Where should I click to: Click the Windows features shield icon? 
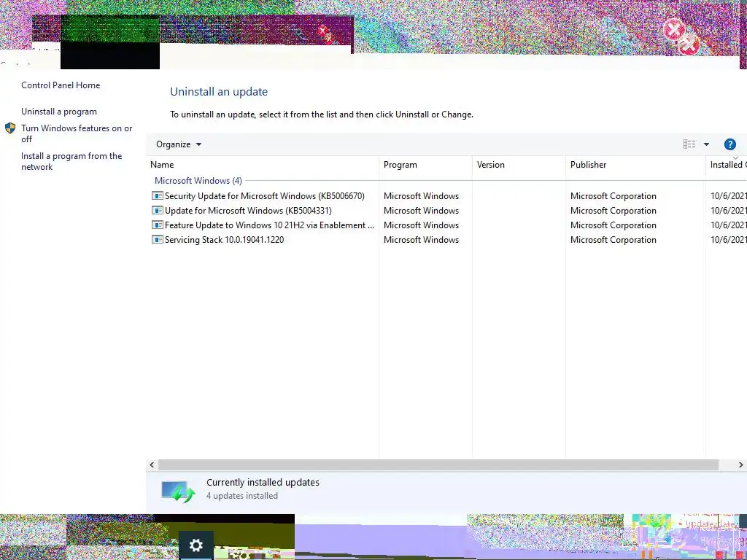point(10,128)
